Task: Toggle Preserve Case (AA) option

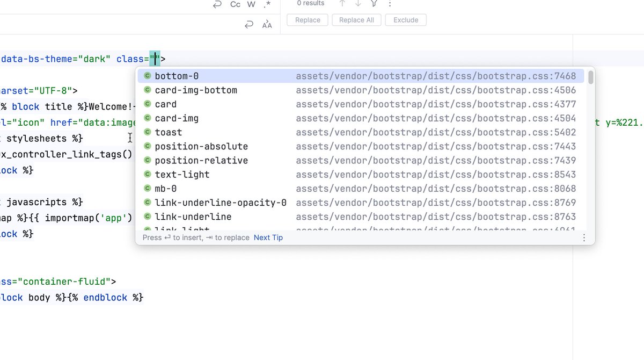Action: (267, 25)
